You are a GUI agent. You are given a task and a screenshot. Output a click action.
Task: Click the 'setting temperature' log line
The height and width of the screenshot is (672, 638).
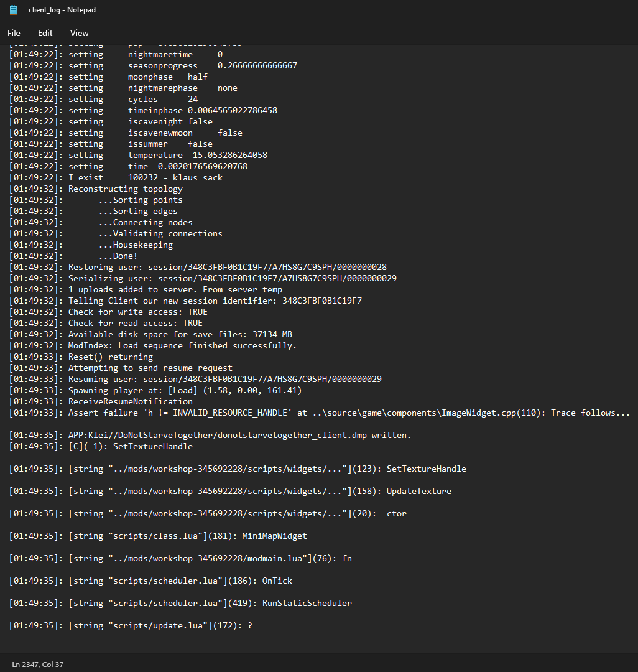(168, 155)
